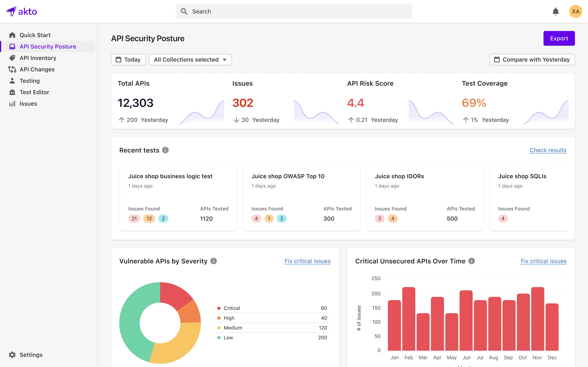Screen dimensions: 588x367
Task: Click info icon beside Vulnerable APIs by Severity
Action: (214, 261)
